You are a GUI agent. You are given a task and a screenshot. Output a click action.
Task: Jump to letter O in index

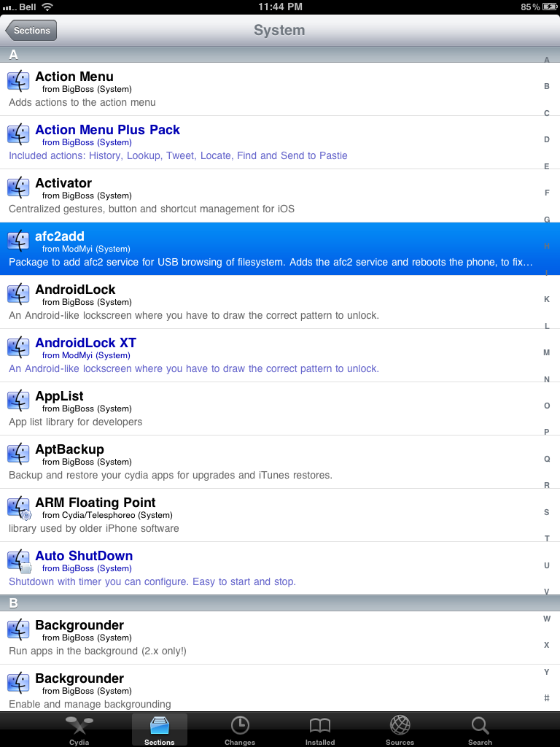pyautogui.click(x=547, y=406)
